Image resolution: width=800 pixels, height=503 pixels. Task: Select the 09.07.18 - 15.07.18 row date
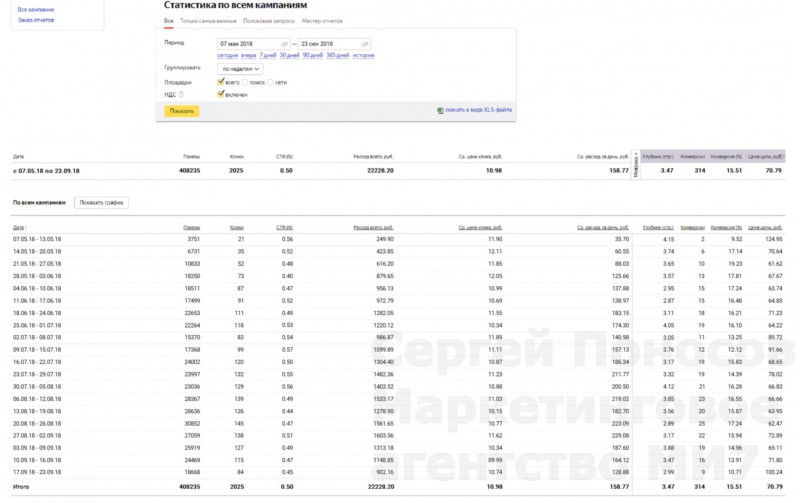pyautogui.click(x=37, y=350)
